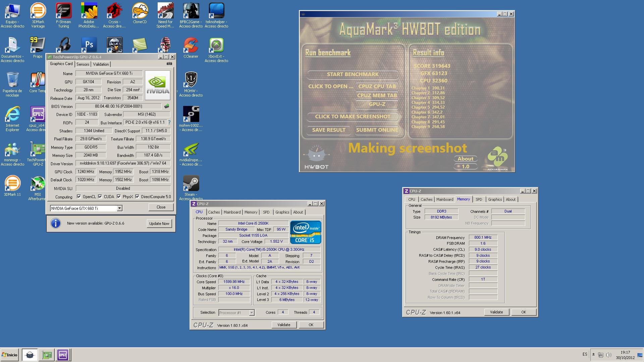Click START BENCHMARK in AquaMark
Screen dimensions: 644x362
353,74
